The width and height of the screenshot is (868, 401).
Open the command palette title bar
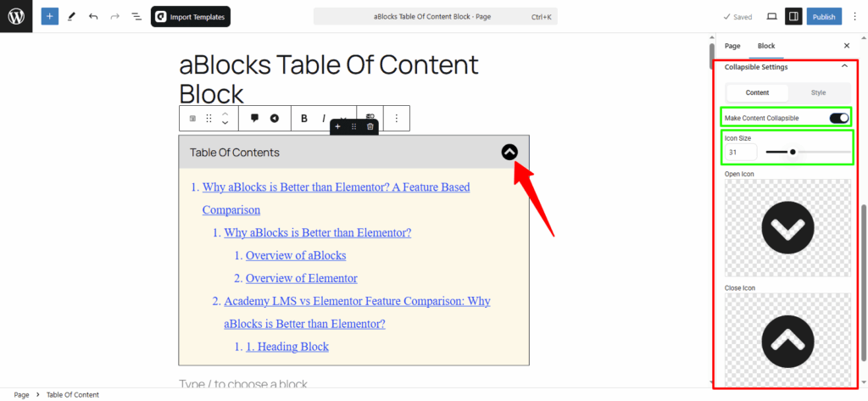[435, 17]
